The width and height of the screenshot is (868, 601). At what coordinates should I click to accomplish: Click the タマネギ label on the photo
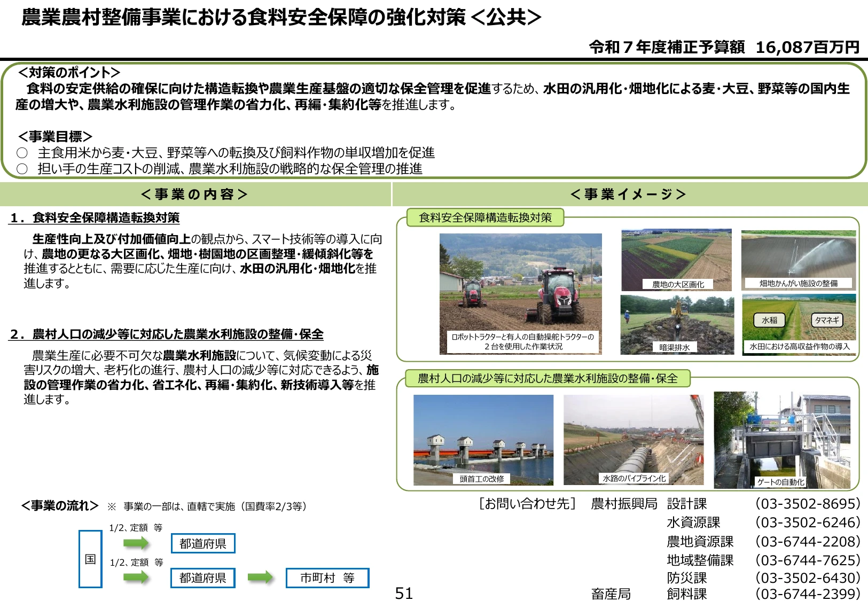pyautogui.click(x=827, y=320)
